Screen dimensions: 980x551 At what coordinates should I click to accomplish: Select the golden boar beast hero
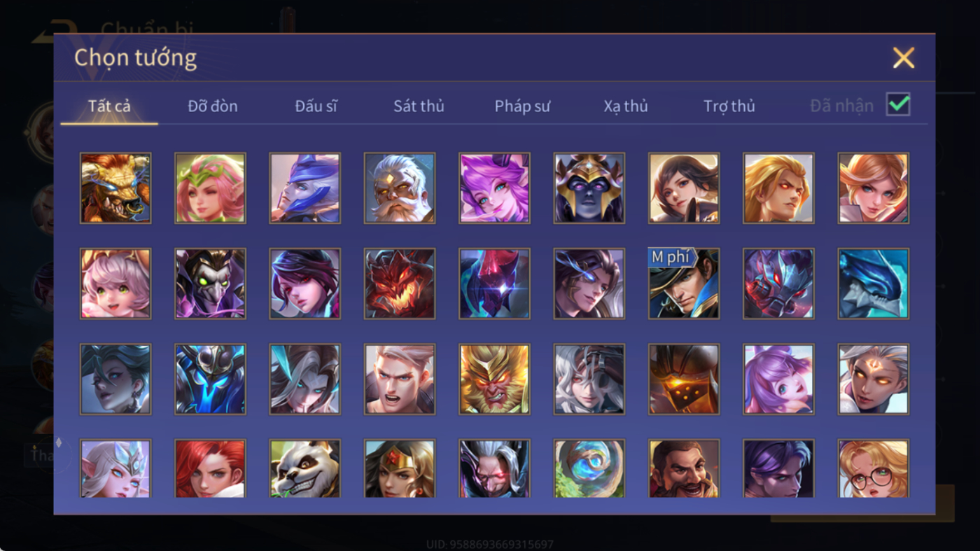(x=115, y=188)
